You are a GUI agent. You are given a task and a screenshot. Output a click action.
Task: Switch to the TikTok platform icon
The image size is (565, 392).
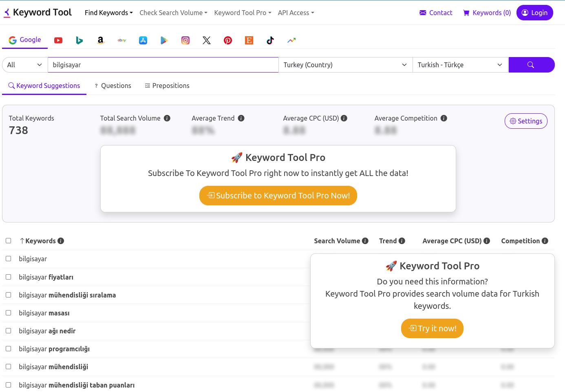(x=270, y=40)
